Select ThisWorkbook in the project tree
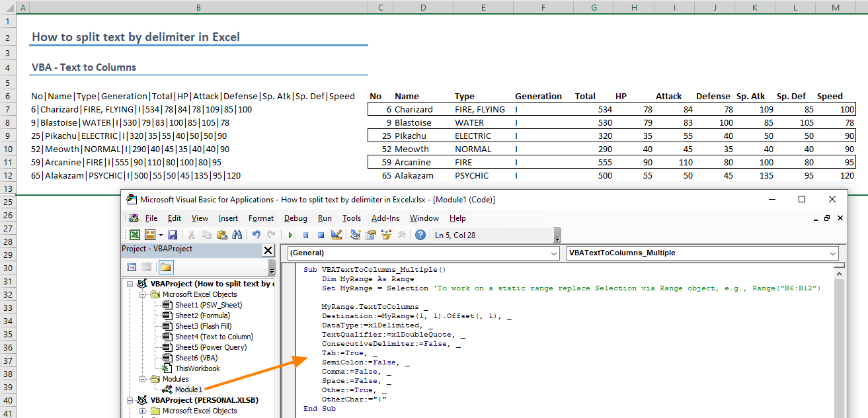 click(197, 368)
